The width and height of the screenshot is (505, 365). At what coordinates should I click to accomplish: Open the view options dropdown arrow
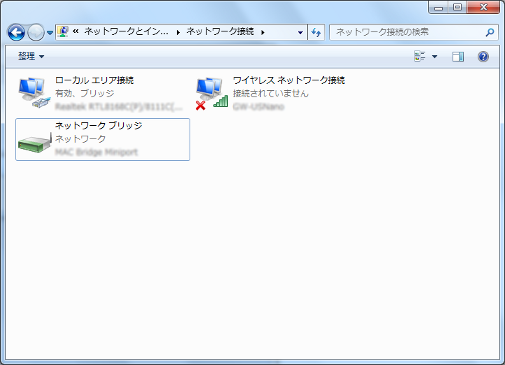434,56
